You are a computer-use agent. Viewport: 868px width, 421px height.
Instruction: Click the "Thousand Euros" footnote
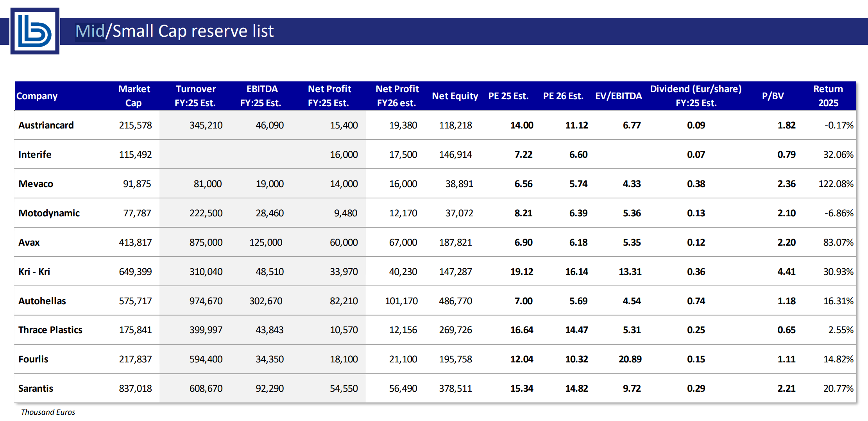tap(48, 412)
